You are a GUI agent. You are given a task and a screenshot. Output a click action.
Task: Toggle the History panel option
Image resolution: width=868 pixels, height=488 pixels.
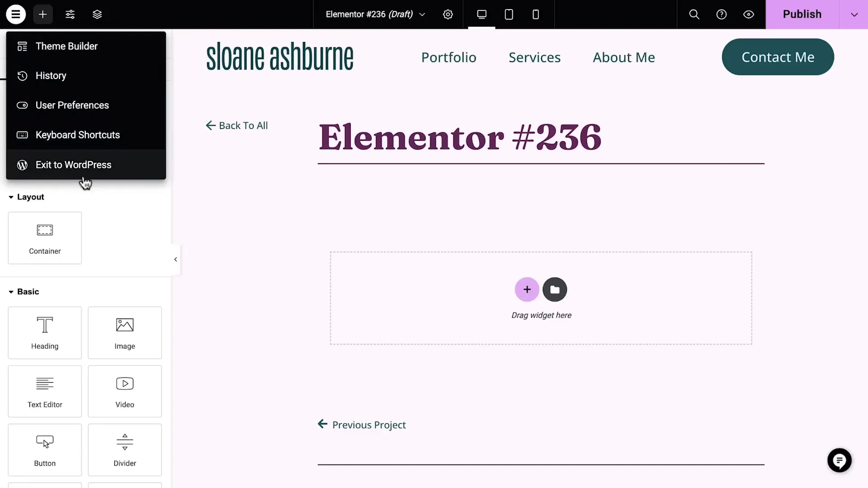click(x=51, y=75)
